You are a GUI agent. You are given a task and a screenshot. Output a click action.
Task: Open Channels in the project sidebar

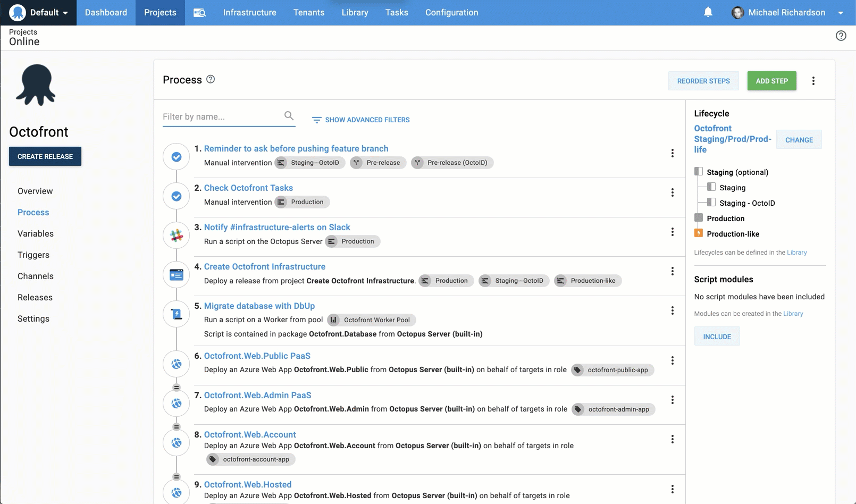pos(36,276)
